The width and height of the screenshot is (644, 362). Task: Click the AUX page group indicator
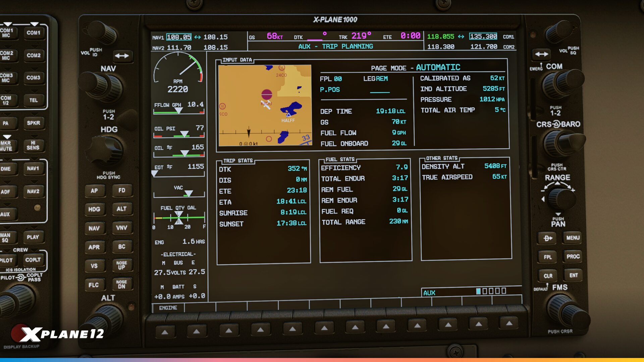[x=429, y=293]
